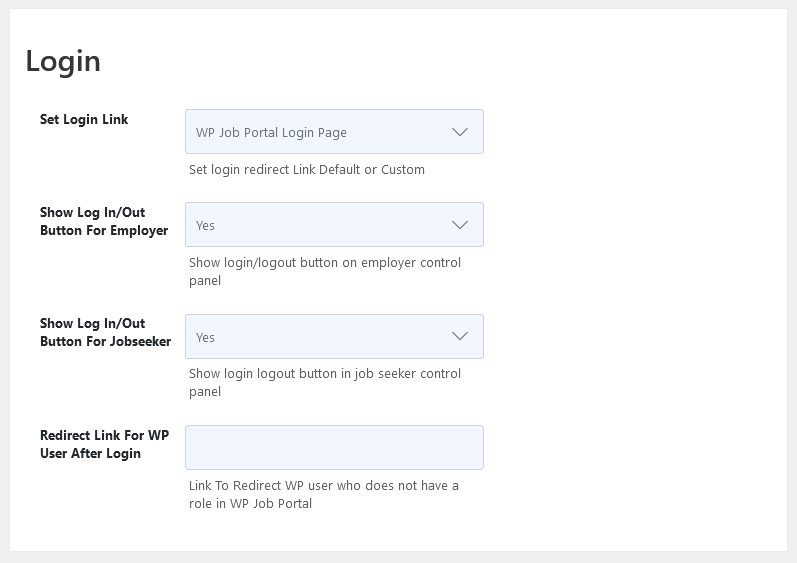Click 'Show Log In/Out Button For Employer' label

click(104, 222)
